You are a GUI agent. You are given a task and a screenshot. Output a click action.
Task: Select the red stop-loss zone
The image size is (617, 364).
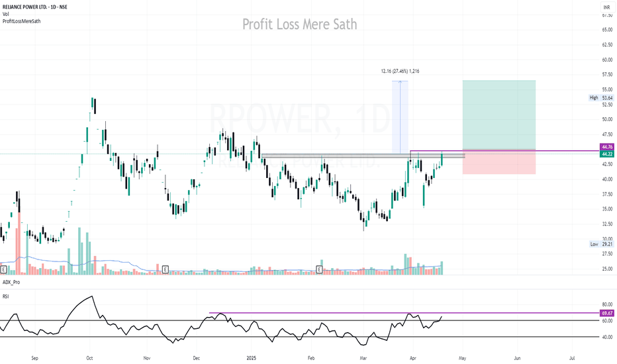tap(499, 162)
